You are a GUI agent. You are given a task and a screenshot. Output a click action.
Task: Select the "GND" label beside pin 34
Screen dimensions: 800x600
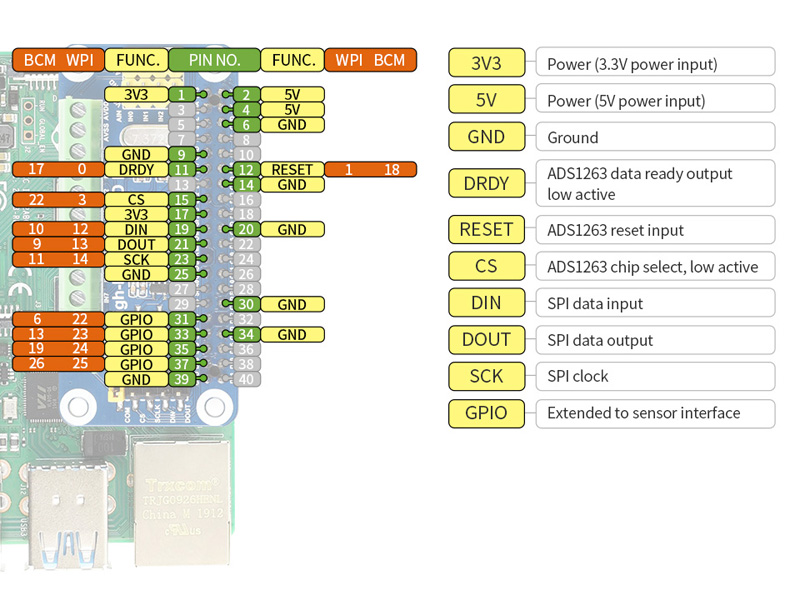(292, 335)
